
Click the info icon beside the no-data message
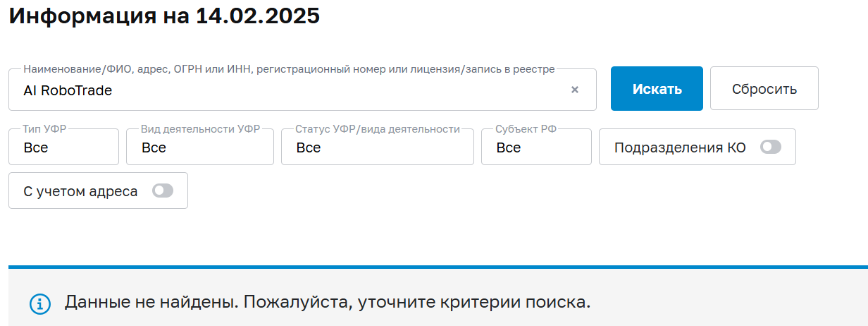pyautogui.click(x=40, y=303)
